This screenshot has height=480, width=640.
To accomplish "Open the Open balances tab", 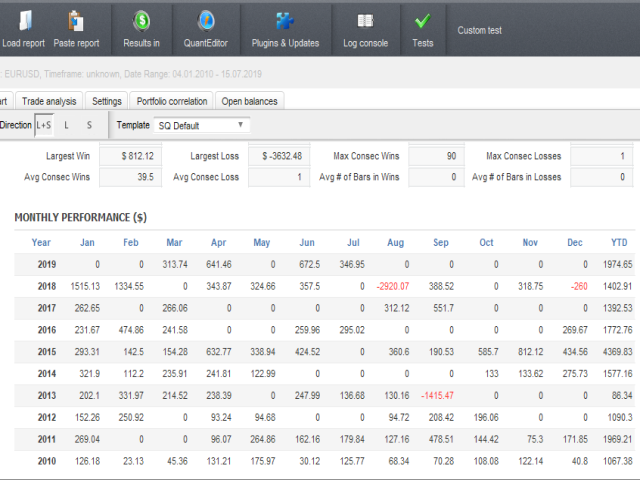I will (x=249, y=101).
